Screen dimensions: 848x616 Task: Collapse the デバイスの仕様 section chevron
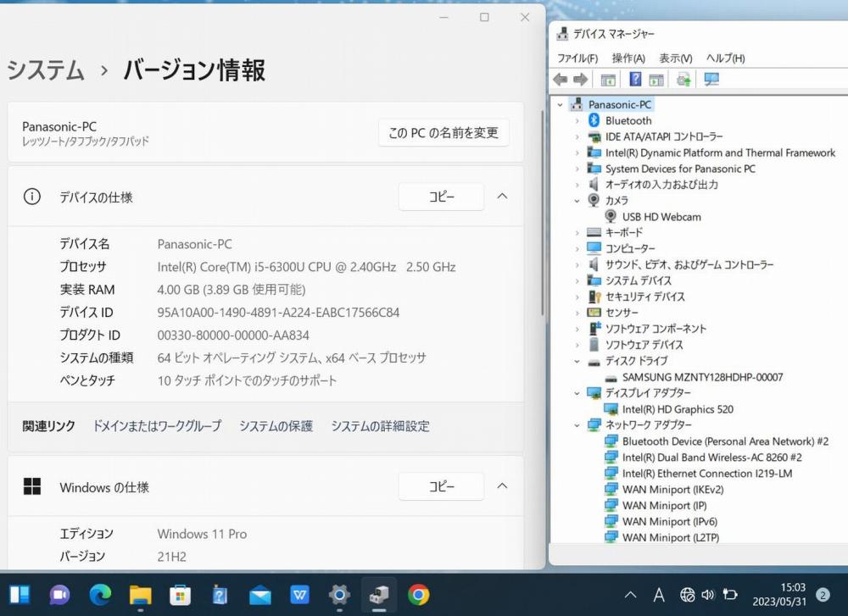(x=502, y=196)
